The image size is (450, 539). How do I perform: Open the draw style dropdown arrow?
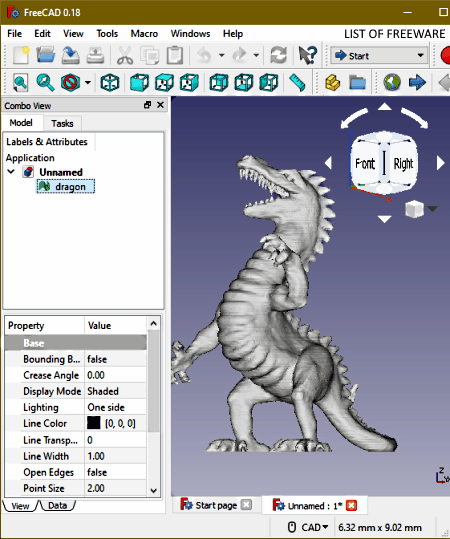pos(88,83)
